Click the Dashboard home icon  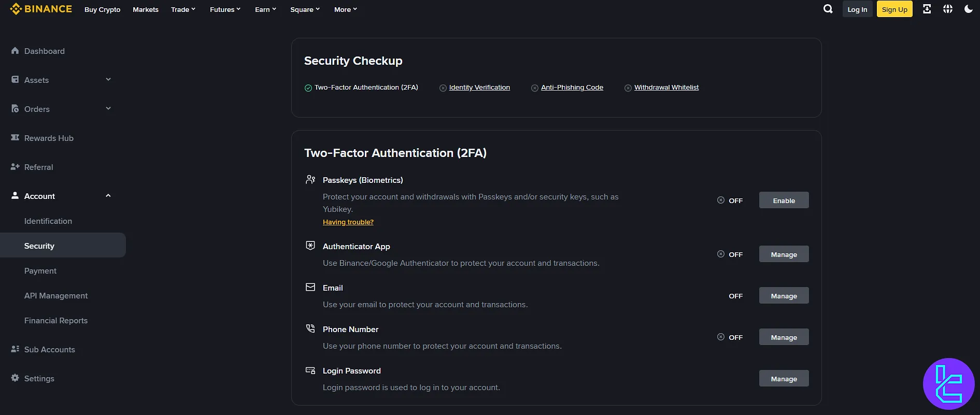point(15,51)
